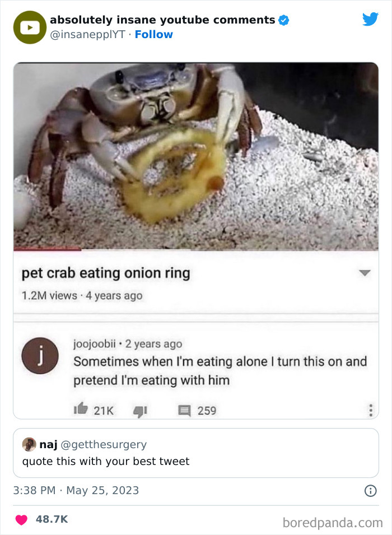Click the dislike thumbs down icon

[x=140, y=411]
